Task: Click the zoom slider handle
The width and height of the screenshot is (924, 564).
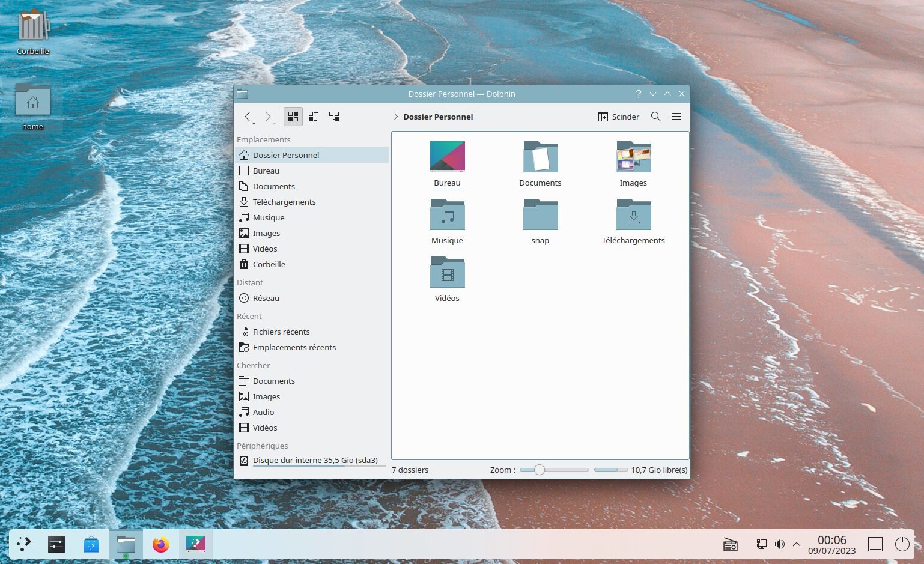Action: (x=539, y=470)
